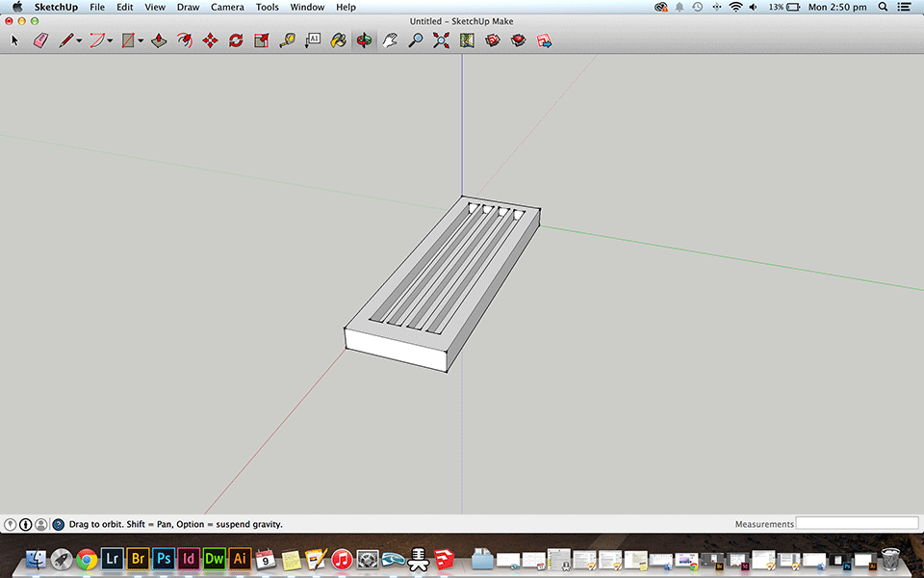Click inside the Measurements field
The height and width of the screenshot is (578, 924).
(857, 523)
